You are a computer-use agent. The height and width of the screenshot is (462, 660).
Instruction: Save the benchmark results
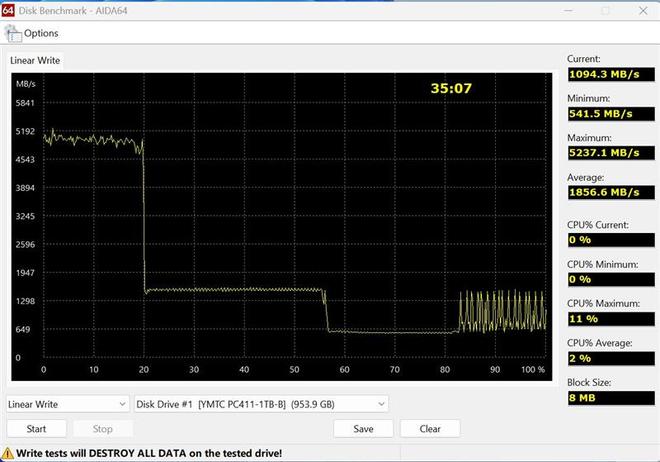click(x=363, y=429)
